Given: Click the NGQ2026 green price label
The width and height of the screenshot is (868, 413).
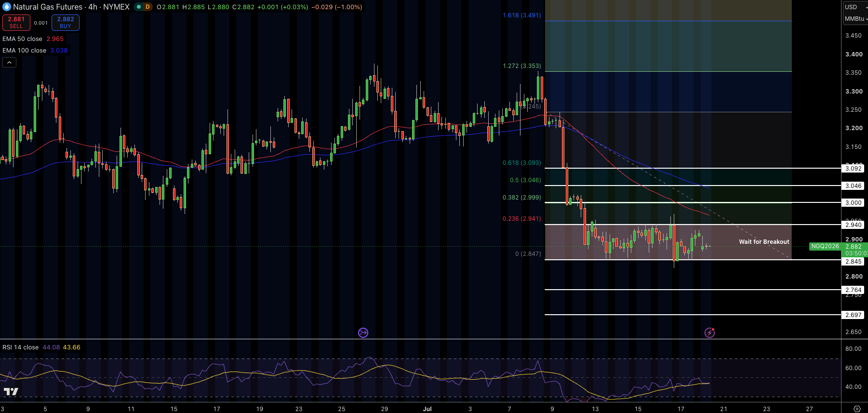Looking at the screenshot, I should [x=825, y=246].
